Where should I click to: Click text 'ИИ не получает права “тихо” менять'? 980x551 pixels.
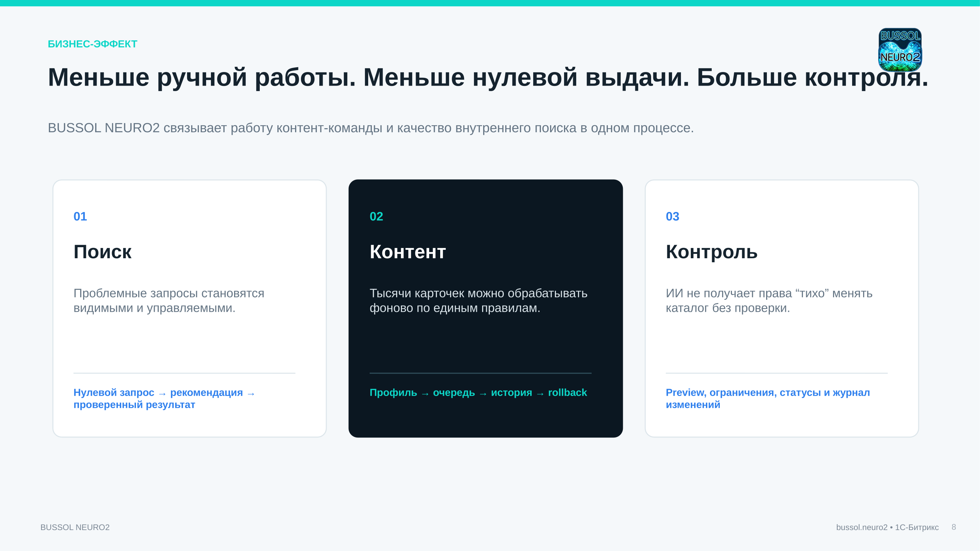pyautogui.click(x=769, y=300)
